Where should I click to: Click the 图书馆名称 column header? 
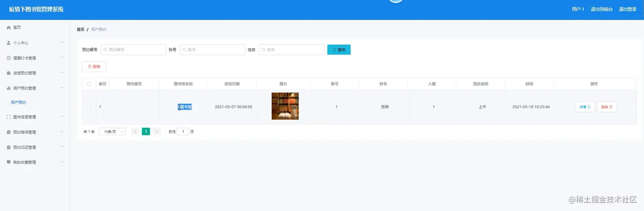point(183,84)
